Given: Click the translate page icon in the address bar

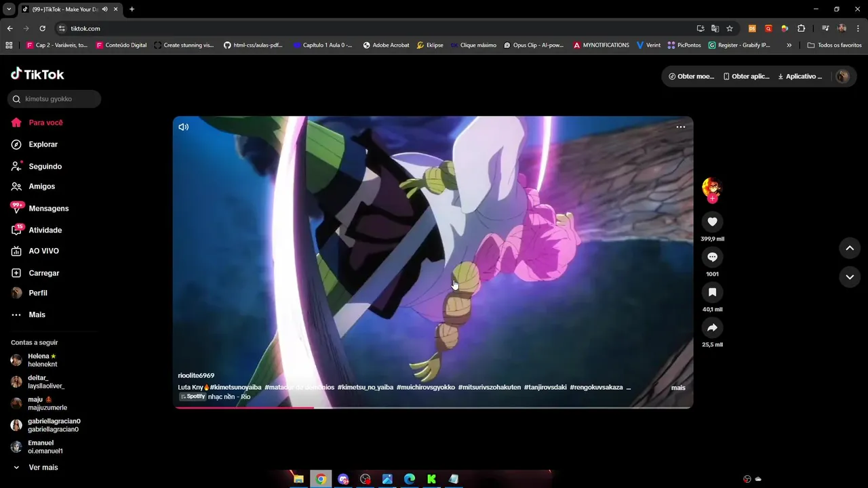Looking at the screenshot, I should coord(715,28).
